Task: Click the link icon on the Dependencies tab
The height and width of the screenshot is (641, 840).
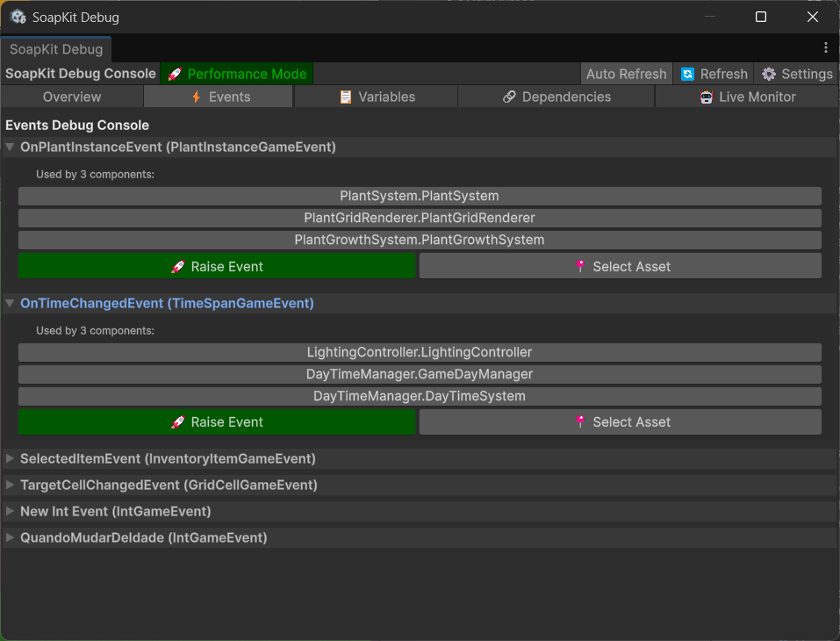Action: 505,97
